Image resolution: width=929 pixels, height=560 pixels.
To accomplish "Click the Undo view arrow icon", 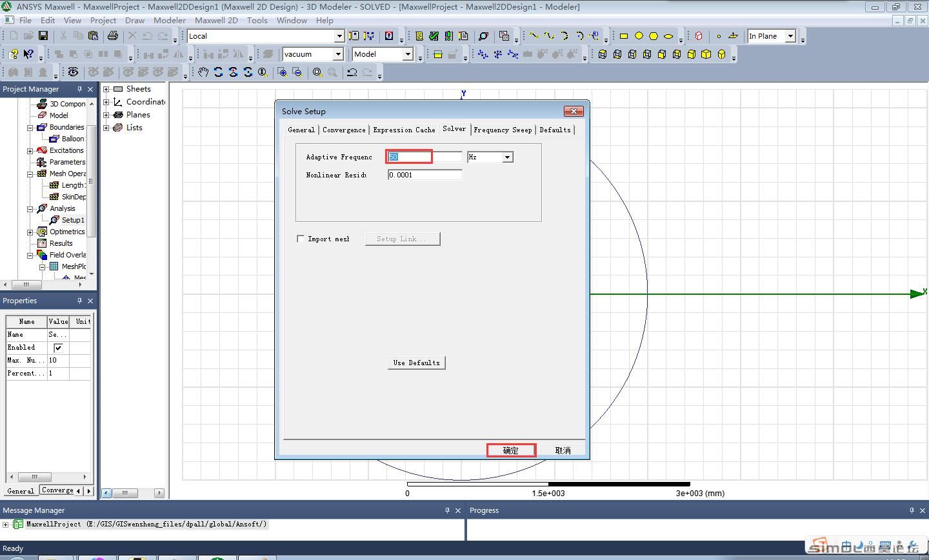I will coord(352,72).
